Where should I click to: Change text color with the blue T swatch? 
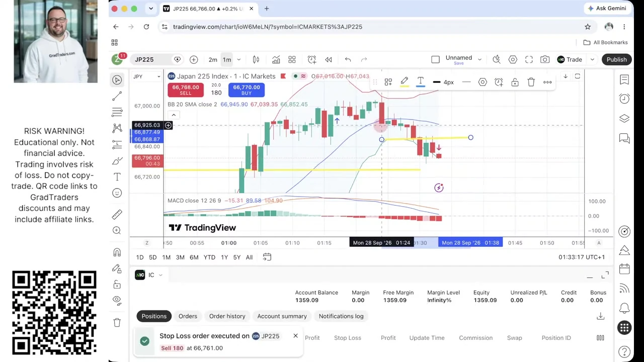point(421,82)
